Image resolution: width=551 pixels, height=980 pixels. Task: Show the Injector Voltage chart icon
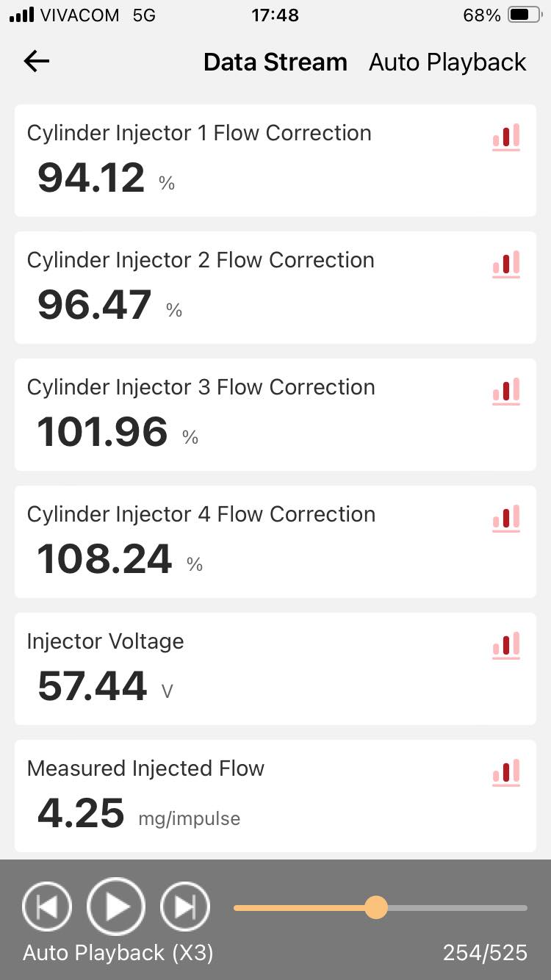pos(506,646)
